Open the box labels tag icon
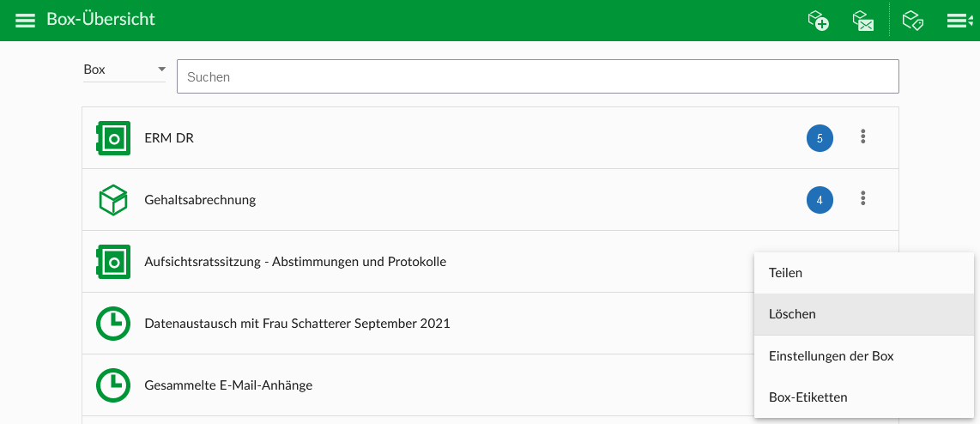The width and height of the screenshot is (980, 424). click(913, 21)
